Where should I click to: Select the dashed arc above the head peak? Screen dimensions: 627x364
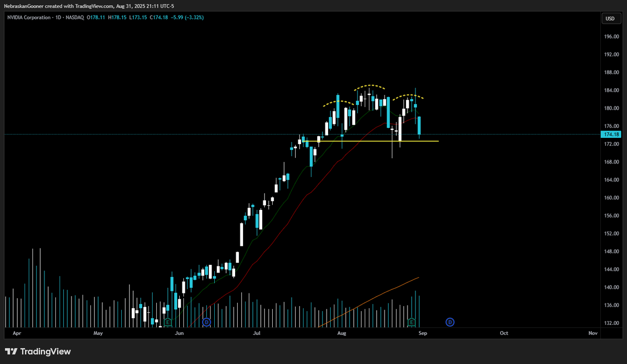[x=369, y=86]
